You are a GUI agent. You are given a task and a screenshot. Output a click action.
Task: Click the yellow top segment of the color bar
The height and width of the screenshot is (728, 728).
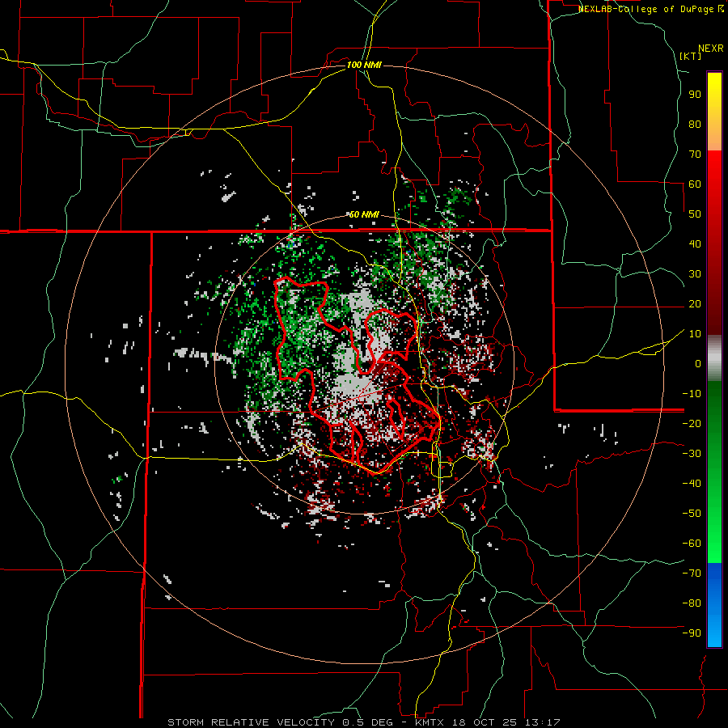tap(714, 112)
